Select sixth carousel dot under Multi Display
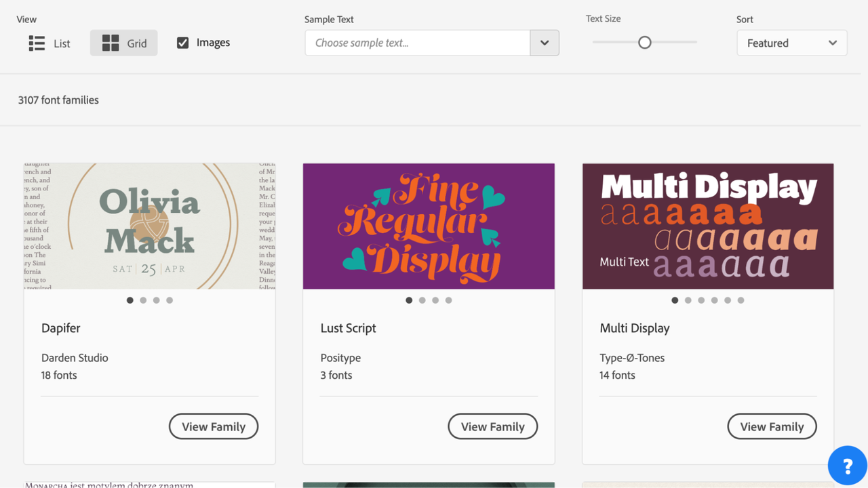 741,300
